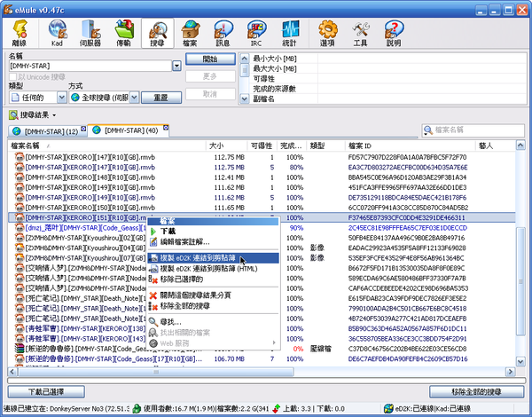
Task: Open the 方式 search method dropdown
Action: point(134,98)
